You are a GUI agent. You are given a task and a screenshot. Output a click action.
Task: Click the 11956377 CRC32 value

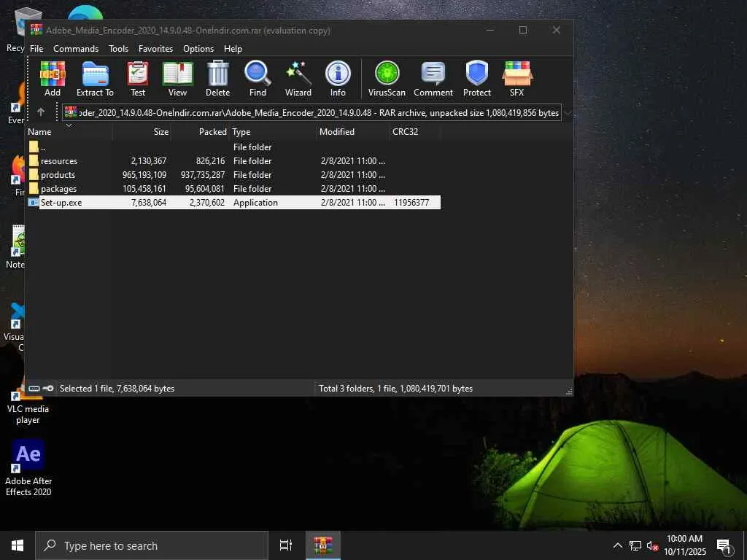[x=411, y=203]
